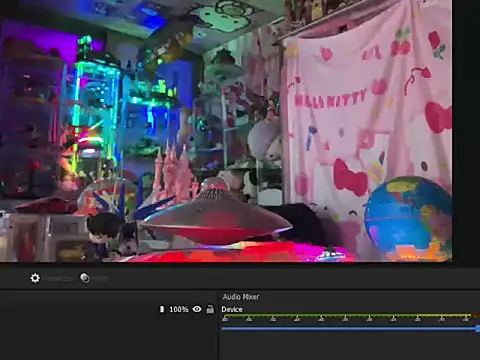Image resolution: width=480 pixels, height=360 pixels.
Task: Open source Filters via the circles icon
Action: [85, 278]
